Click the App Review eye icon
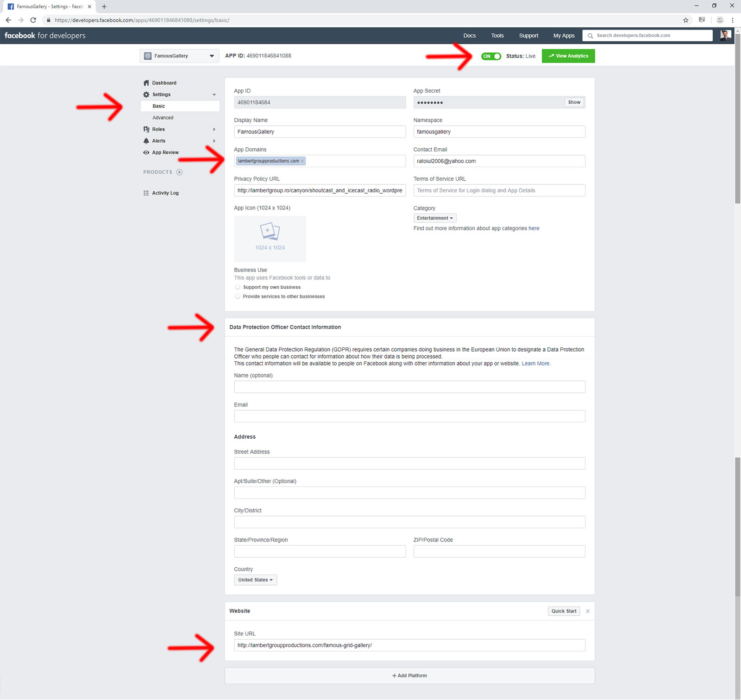 click(x=146, y=152)
